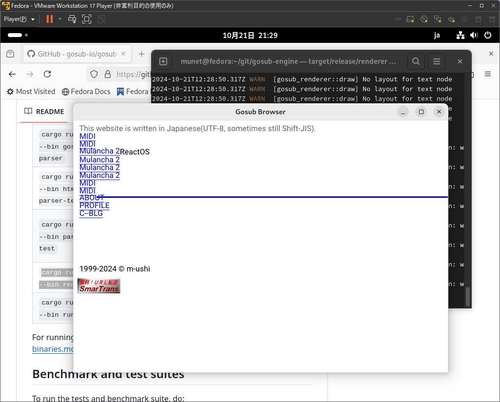This screenshot has width=500, height=402.
Task: Click the search icon in terminal header
Action: [x=416, y=61]
